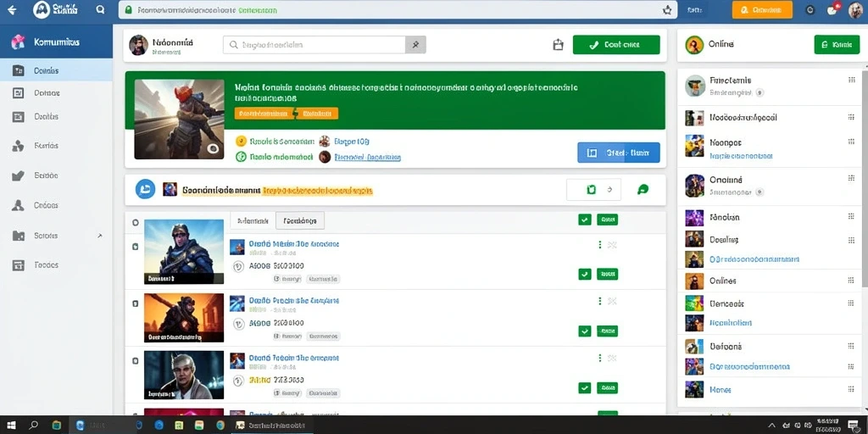Tick the checkbox beside the blue armored soldier row
The width and height of the screenshot is (868, 434).
[135, 247]
